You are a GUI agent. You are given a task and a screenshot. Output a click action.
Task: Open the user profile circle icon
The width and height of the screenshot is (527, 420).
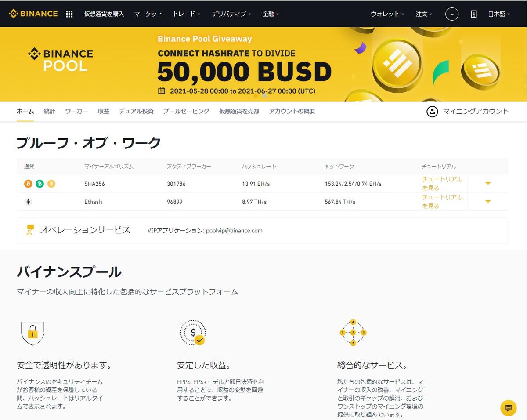[452, 14]
